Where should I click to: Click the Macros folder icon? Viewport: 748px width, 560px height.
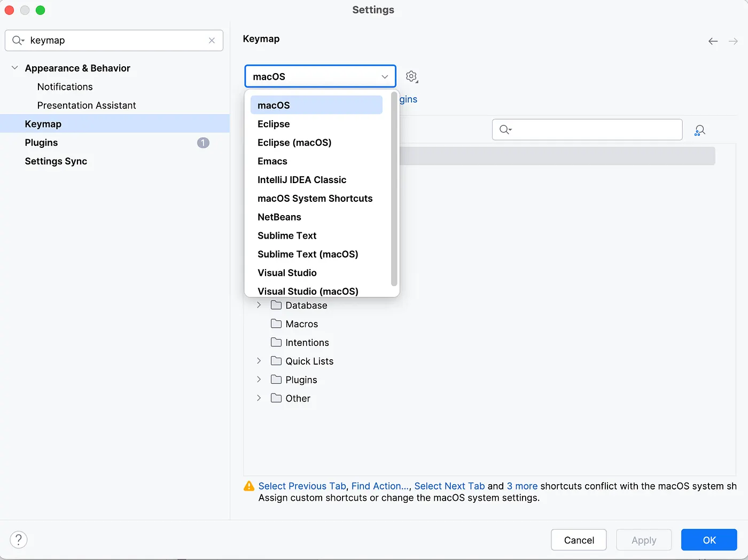pos(276,324)
